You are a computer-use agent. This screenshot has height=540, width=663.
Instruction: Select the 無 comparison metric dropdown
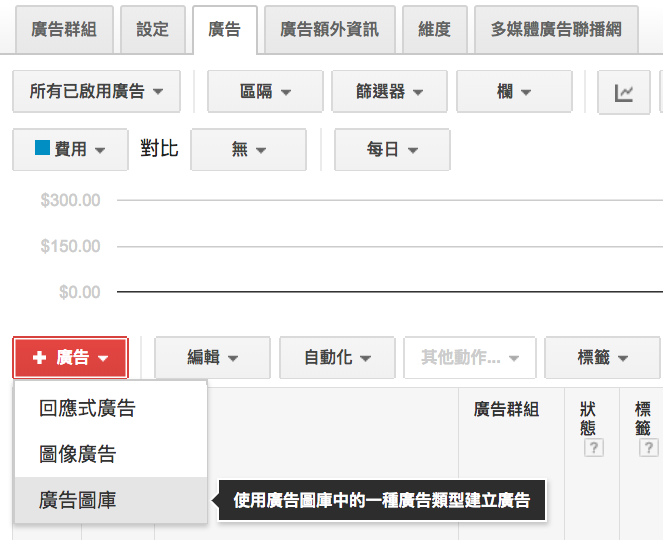tap(248, 149)
